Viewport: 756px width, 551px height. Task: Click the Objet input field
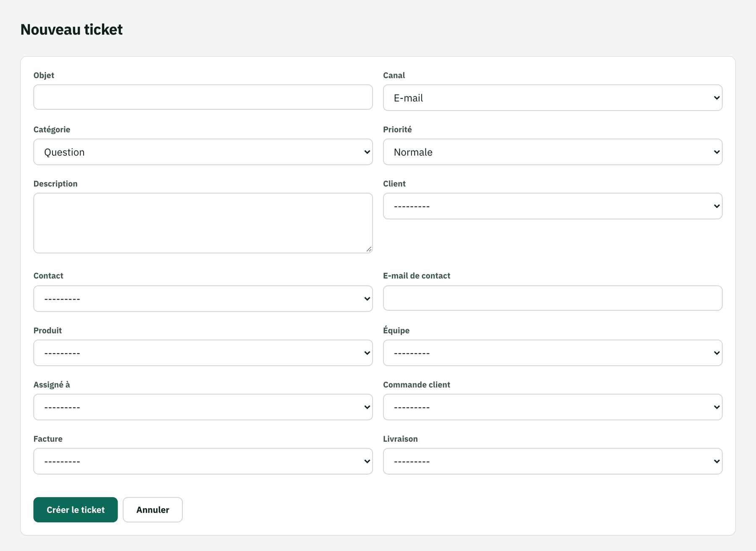click(x=203, y=97)
